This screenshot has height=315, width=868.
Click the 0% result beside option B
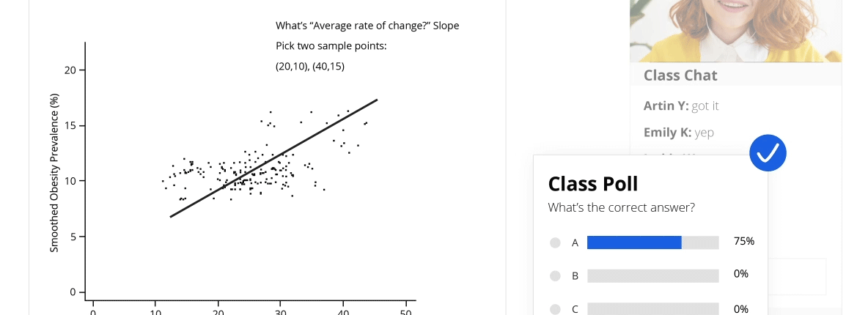coord(740,274)
